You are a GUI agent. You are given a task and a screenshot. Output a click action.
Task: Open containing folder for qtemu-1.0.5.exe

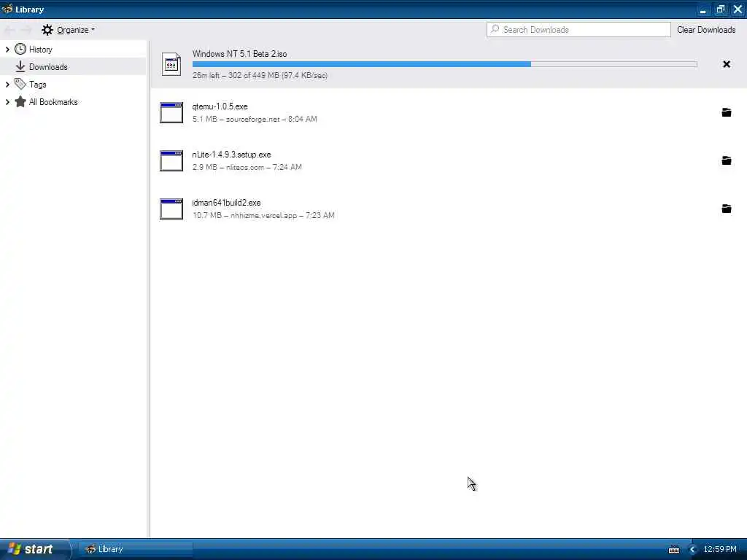pyautogui.click(x=726, y=112)
